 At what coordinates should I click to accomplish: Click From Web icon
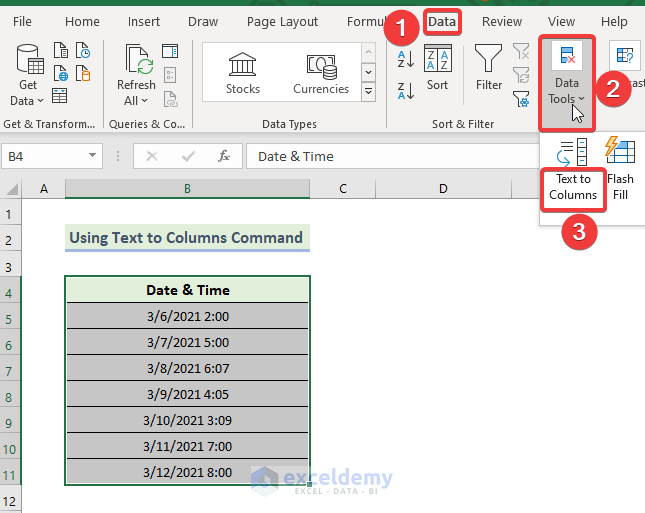point(61,74)
